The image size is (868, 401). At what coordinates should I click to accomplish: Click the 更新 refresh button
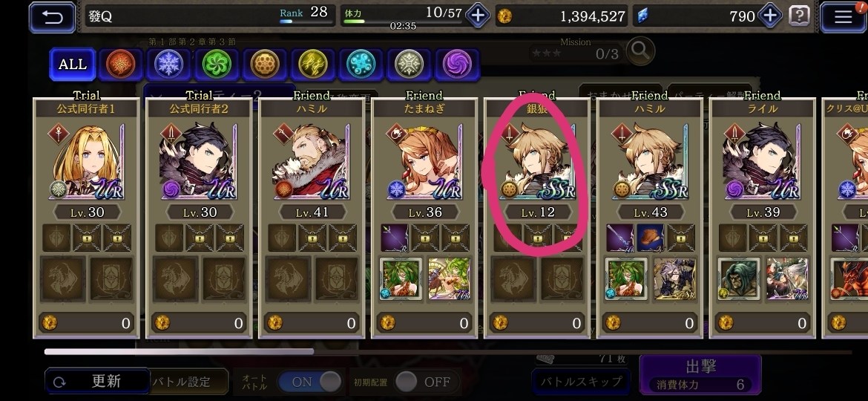pyautogui.click(x=97, y=381)
